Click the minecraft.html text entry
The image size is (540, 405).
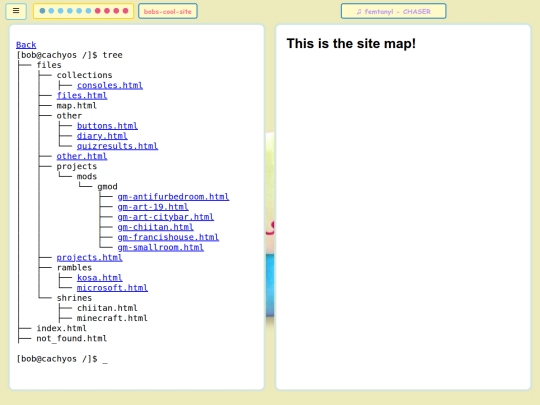pyautogui.click(x=112, y=318)
